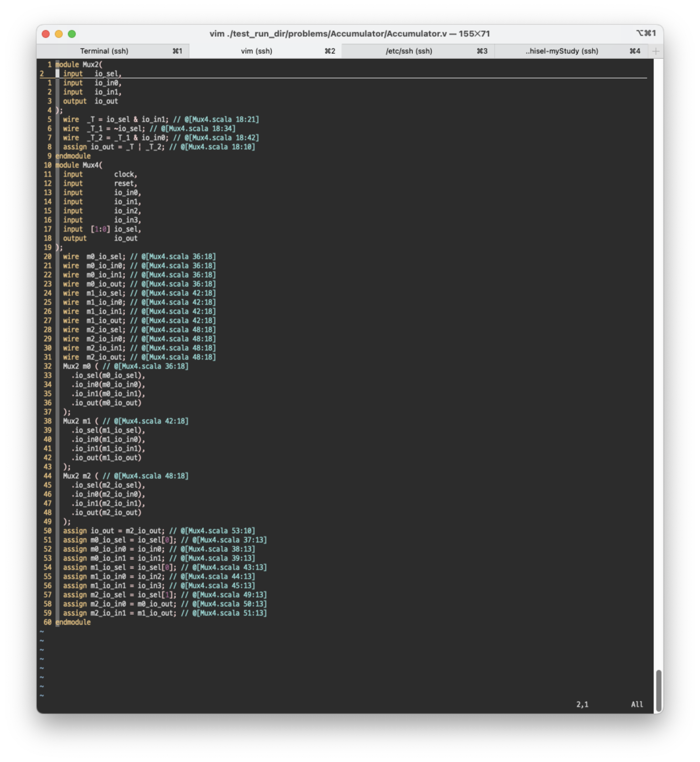
Task: Click the 'input io_in2,' line
Action: coord(102,211)
